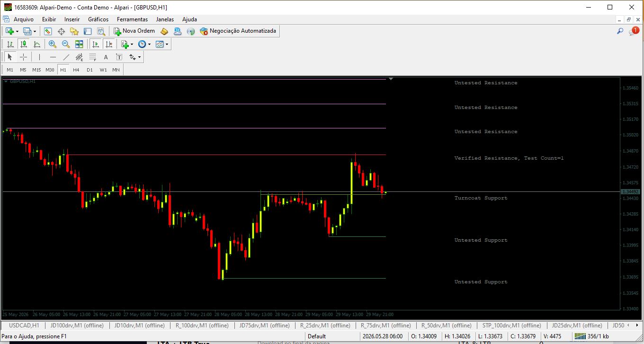Screen dimensions: 644x344
Task: Switch to the USDCAD,H1 chart tab
Action: 24,326
